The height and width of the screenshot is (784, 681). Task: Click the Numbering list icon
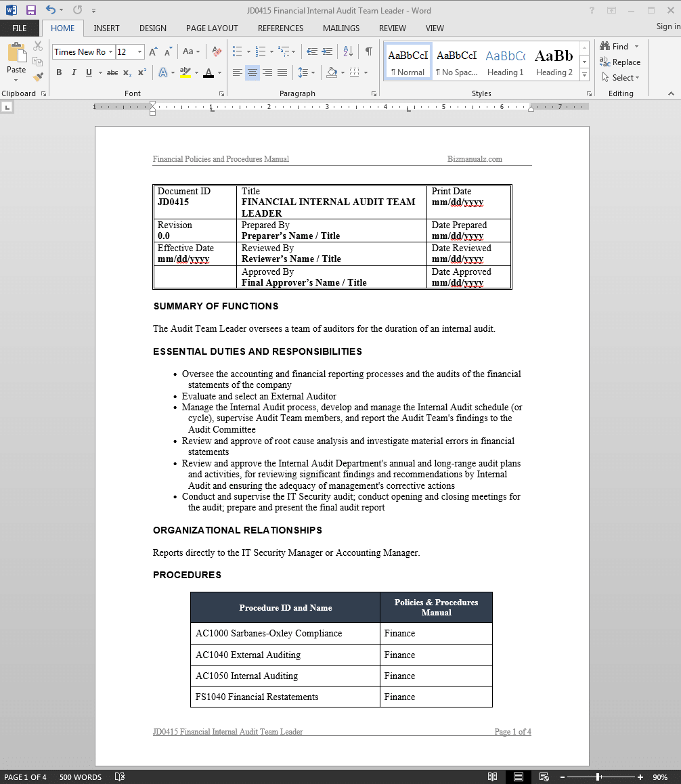pyautogui.click(x=261, y=51)
